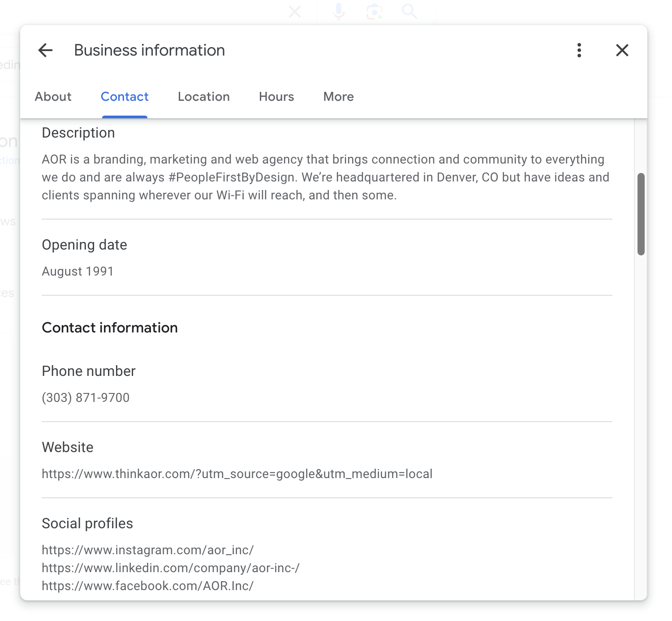Screen dimensions: 672x621
Task: Close the Business information dialog
Action: click(622, 50)
